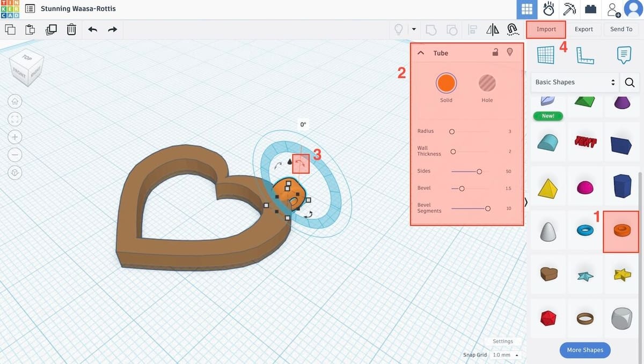Open the Snap Grid 1.0 mm dropdown
644x364 pixels.
coord(505,355)
